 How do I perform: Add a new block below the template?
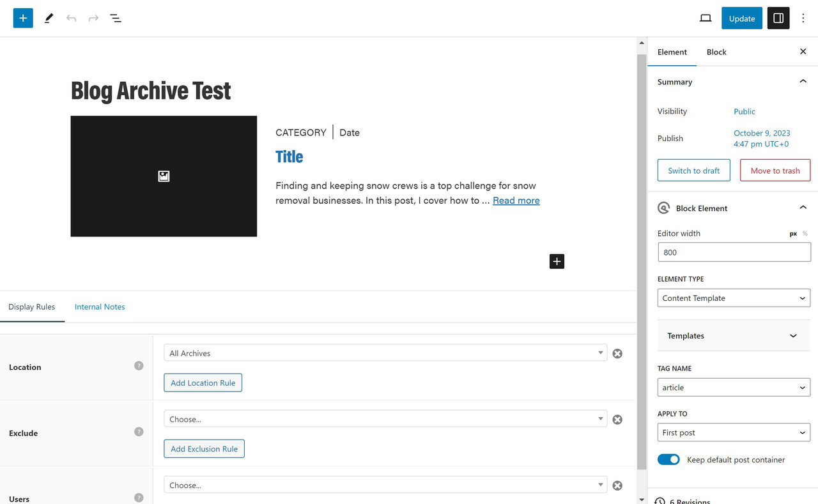pyautogui.click(x=556, y=261)
